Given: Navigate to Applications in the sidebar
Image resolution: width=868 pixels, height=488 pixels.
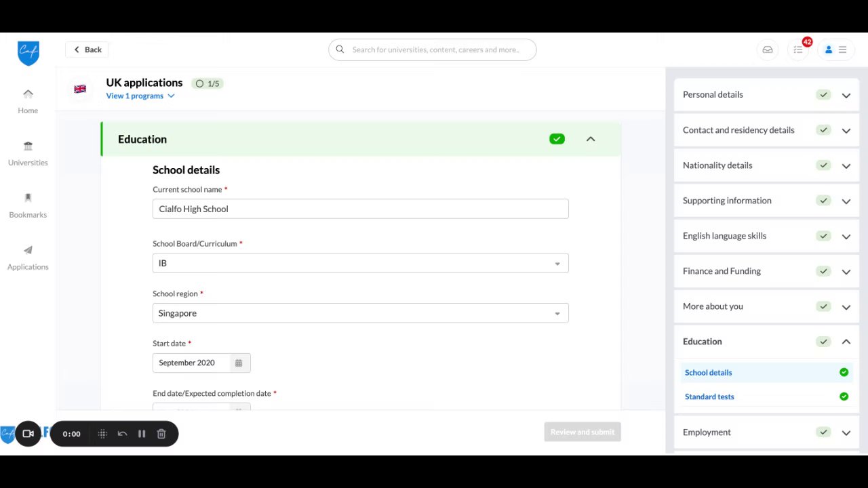Looking at the screenshot, I should point(28,258).
